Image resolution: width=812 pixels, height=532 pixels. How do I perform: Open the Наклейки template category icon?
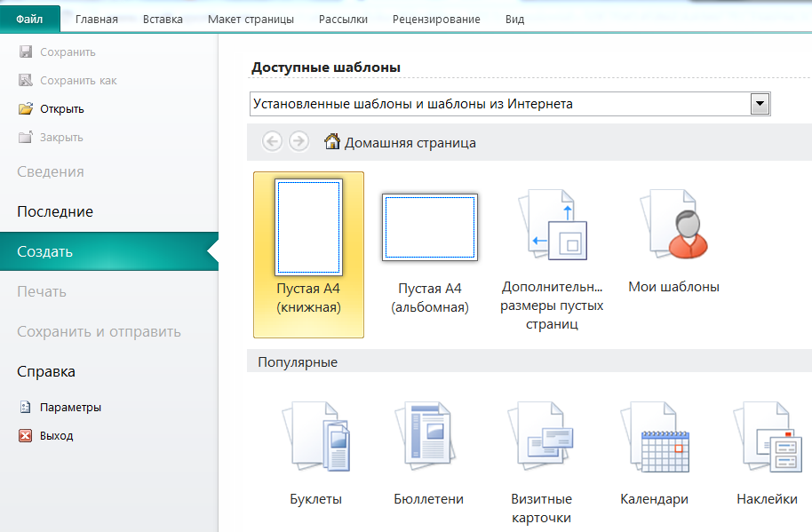coord(768,437)
